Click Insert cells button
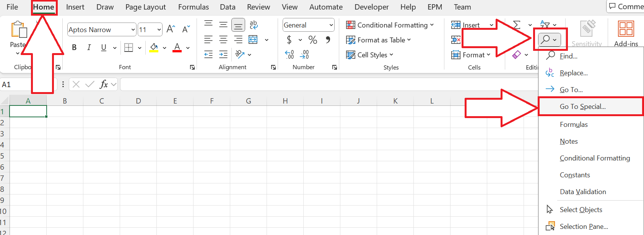The width and height of the screenshot is (644, 235). 465,25
